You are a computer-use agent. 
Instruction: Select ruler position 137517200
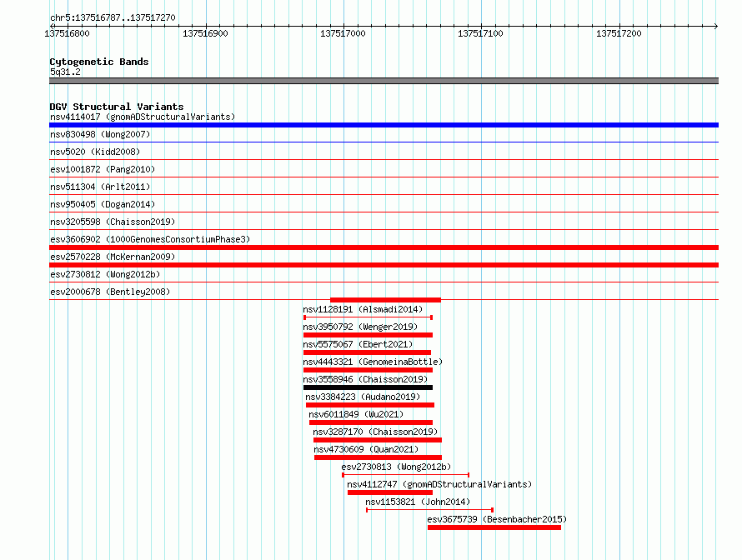(x=619, y=33)
